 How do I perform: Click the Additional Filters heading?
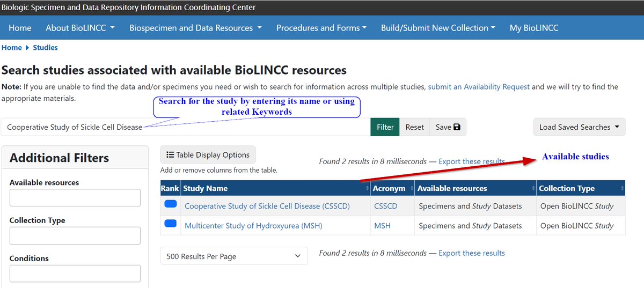pos(59,158)
